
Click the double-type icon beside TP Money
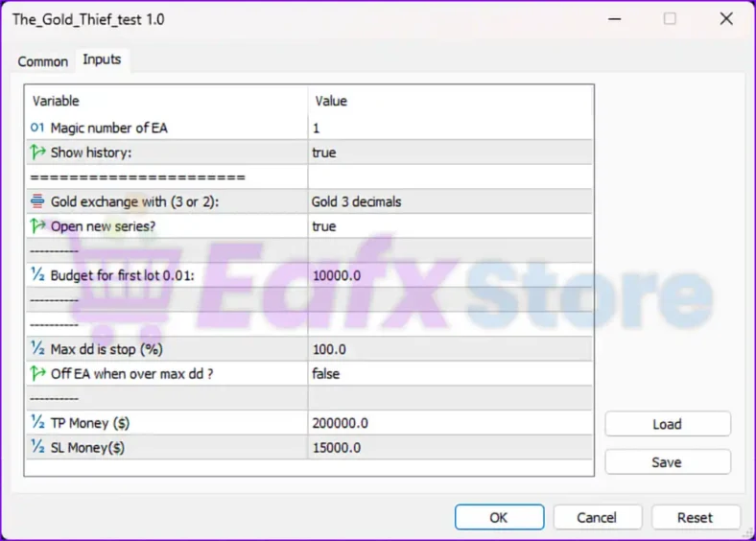coord(37,422)
